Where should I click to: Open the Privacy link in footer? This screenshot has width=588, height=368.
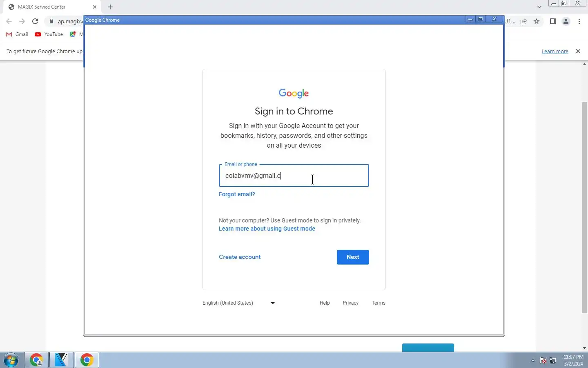(351, 303)
